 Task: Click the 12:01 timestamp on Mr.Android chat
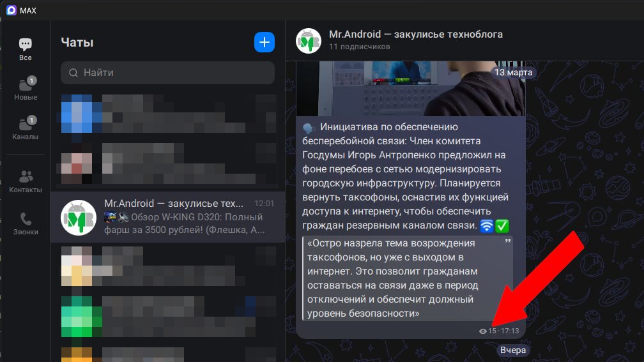[x=264, y=204]
